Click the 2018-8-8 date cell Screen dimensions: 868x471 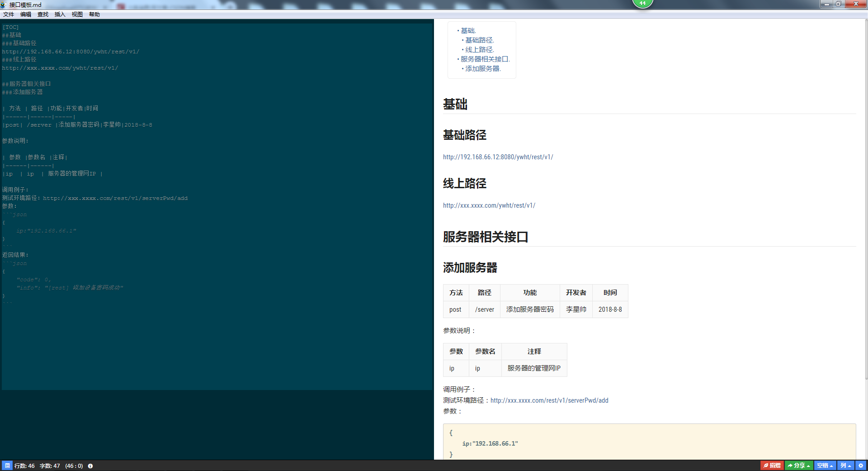610,309
